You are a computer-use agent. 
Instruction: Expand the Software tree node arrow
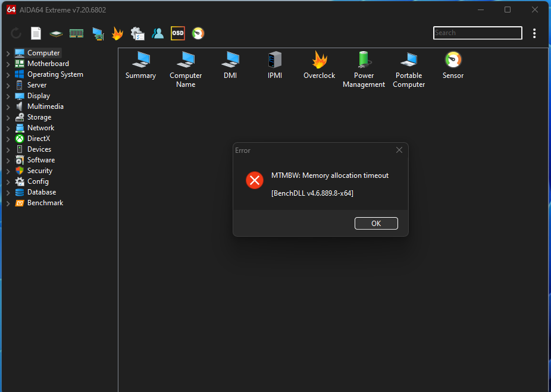[8, 161]
